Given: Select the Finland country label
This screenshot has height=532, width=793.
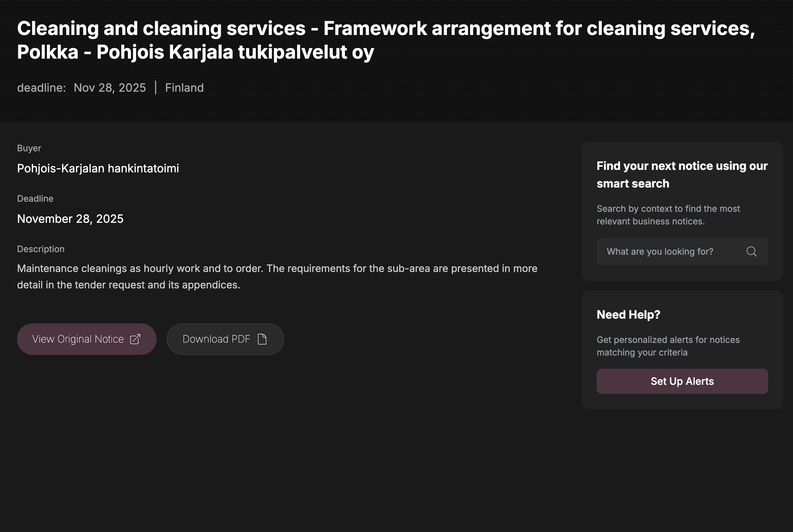Looking at the screenshot, I should 184,88.
